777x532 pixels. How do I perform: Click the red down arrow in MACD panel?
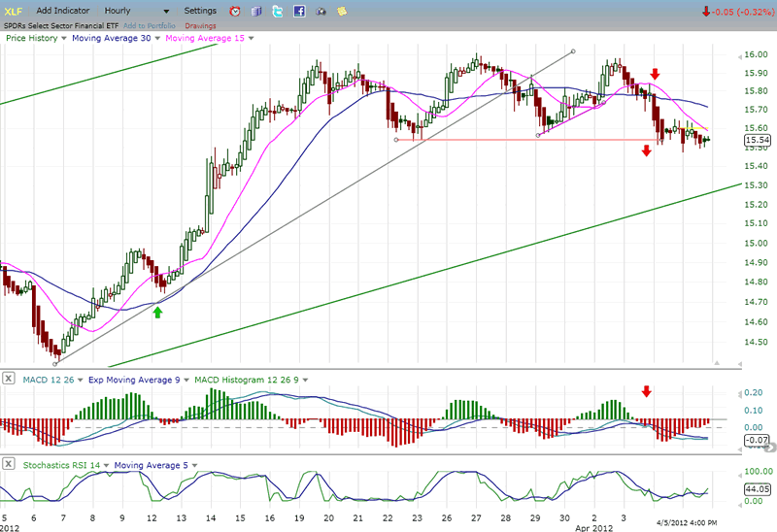(647, 391)
